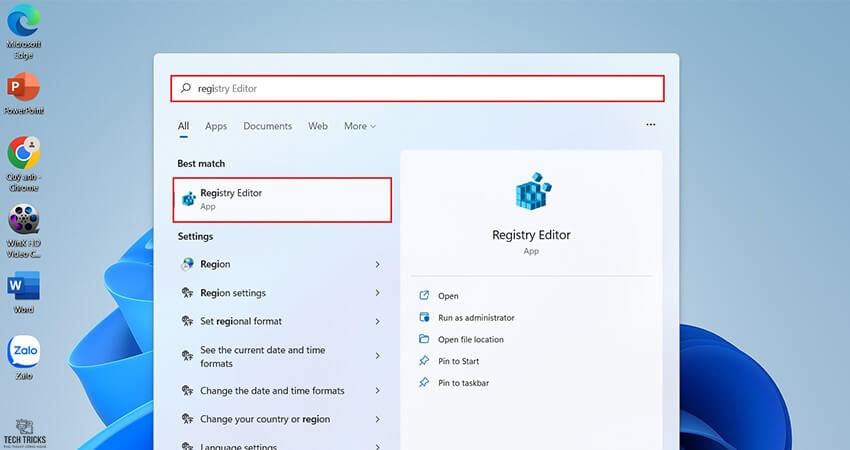Click icon beside Change your country or region
850x450 pixels.
(x=188, y=419)
